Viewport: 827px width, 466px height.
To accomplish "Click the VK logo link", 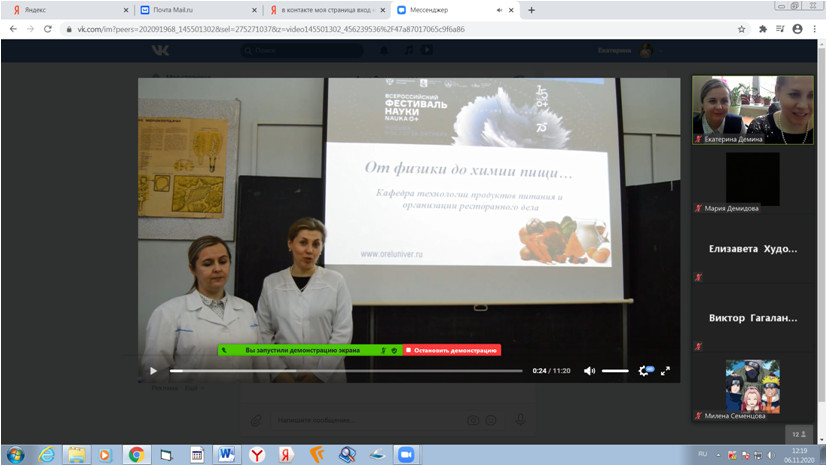I will click(x=160, y=50).
